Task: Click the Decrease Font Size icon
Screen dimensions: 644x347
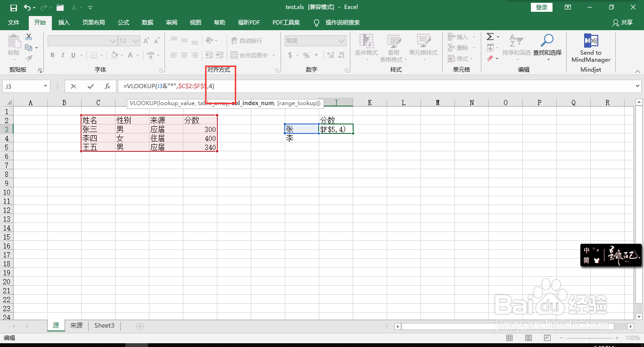Action: [158, 41]
